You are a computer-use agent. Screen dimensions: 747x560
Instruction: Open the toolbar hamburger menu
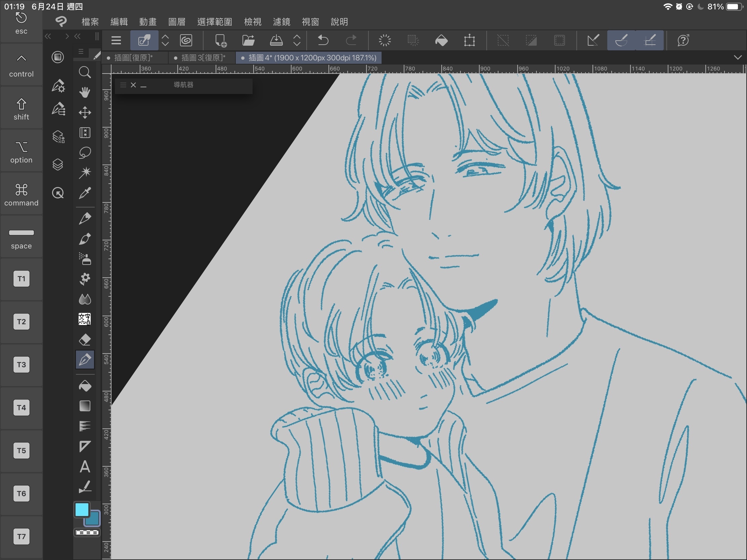coord(116,41)
